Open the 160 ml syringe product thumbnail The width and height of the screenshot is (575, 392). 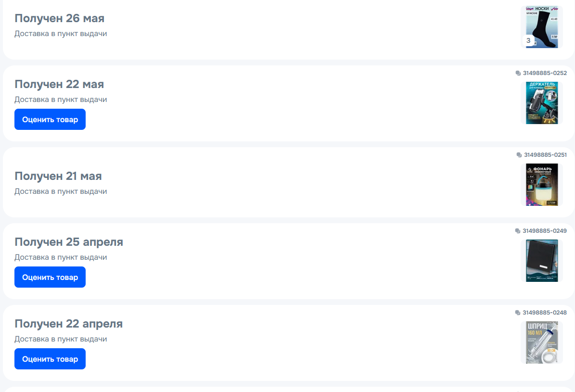pos(542,342)
